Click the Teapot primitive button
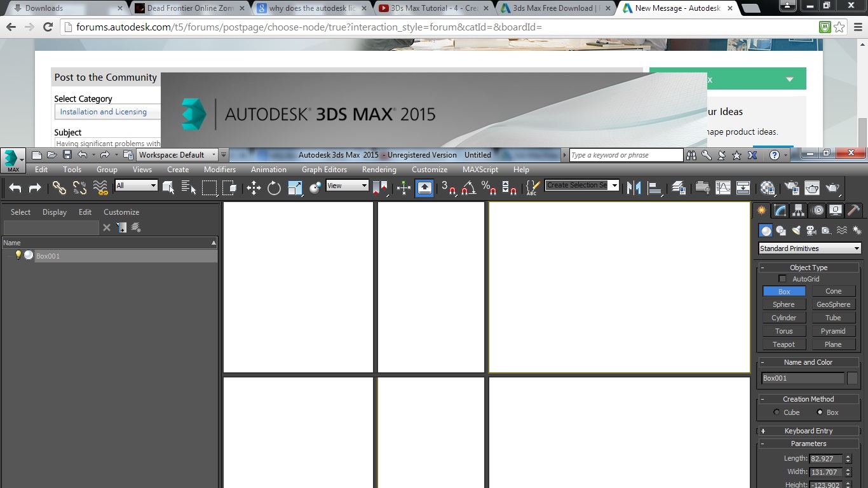 point(783,344)
